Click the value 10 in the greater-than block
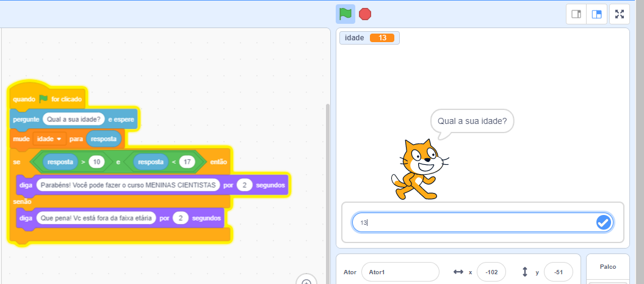The image size is (644, 284). coord(96,162)
